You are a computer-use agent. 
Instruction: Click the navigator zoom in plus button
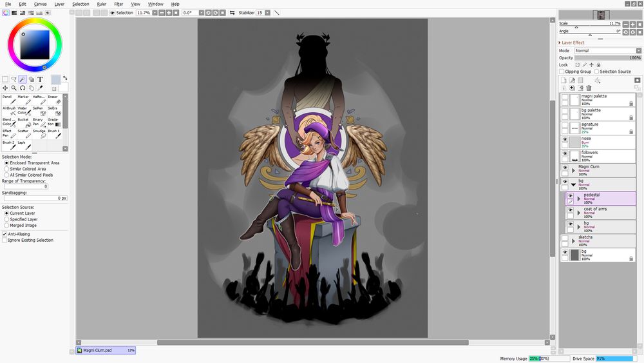tap(632, 25)
